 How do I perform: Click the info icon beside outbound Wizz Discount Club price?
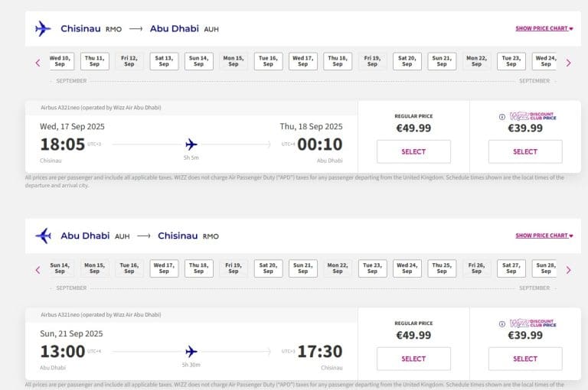tap(502, 117)
